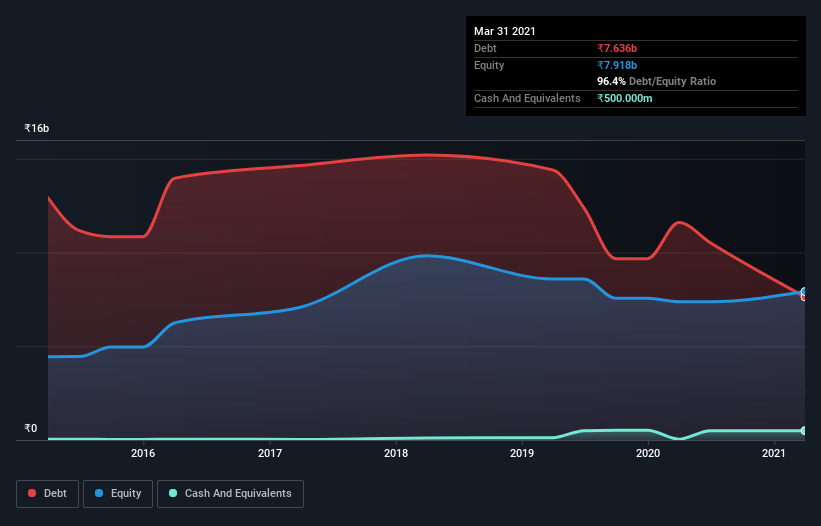Click the red Debt legend dot
The image size is (821, 526).
point(32,493)
